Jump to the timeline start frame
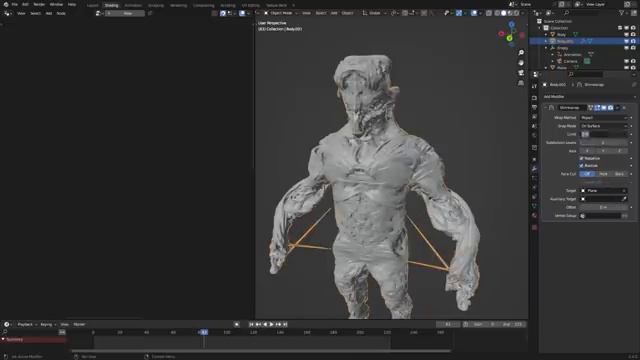This screenshot has height=360, width=640. click(251, 324)
